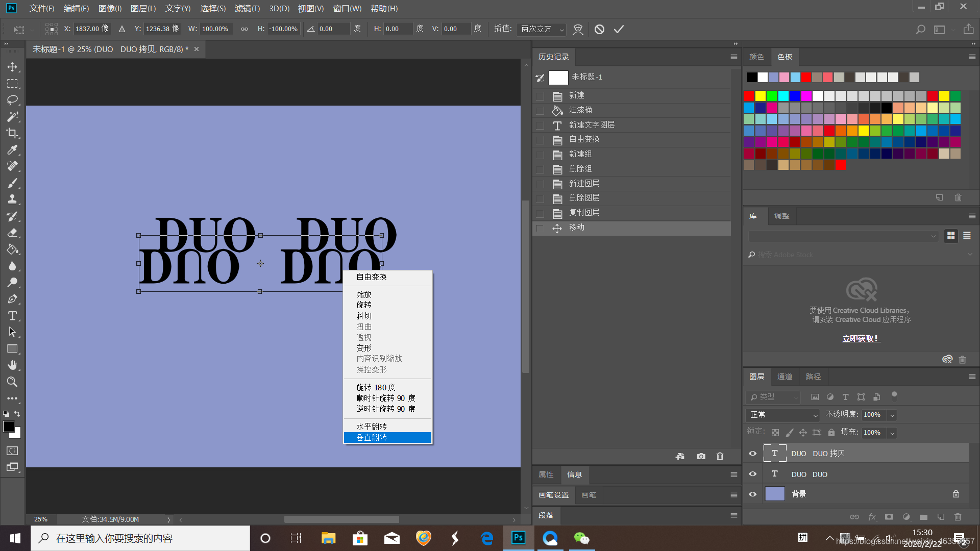Commit the transform with the checkmark
The width and height of the screenshot is (980, 551).
(619, 29)
